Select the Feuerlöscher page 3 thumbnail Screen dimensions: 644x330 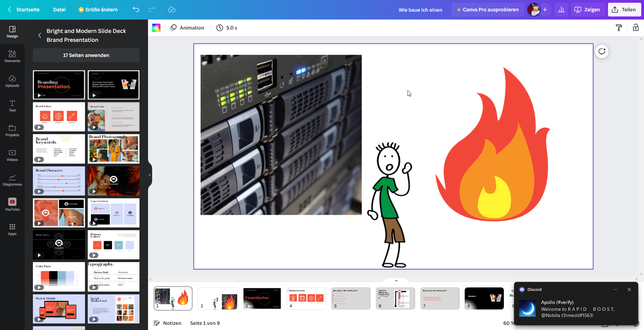(x=262, y=298)
